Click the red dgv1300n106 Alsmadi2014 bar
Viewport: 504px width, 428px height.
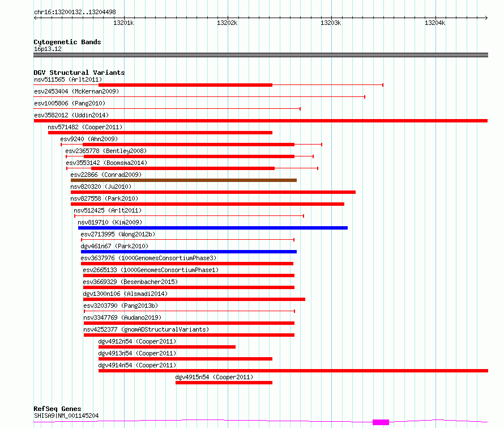click(x=194, y=299)
